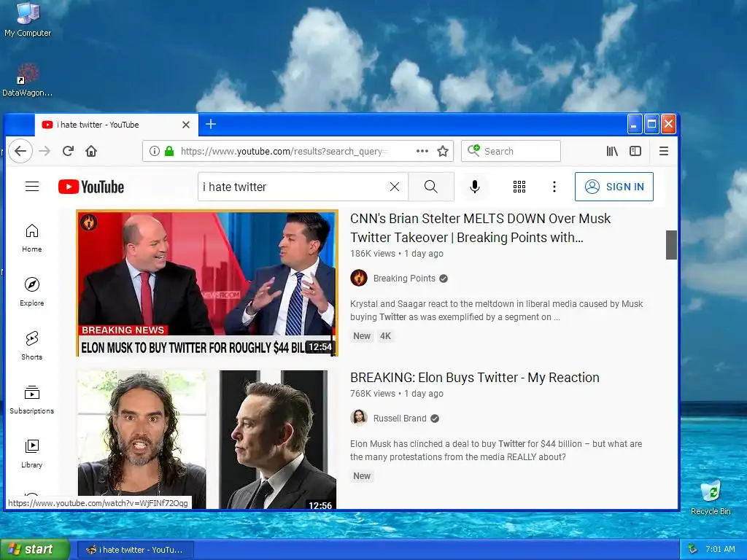The image size is (747, 560).
Task: Click the '186K views' text
Action: (x=373, y=253)
